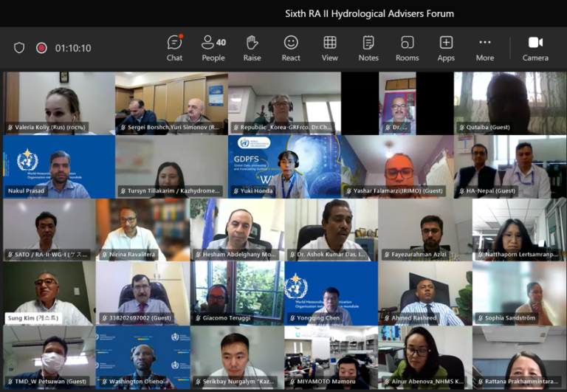Click the Sung Kim name label
This screenshot has width=567, height=392.
pyautogui.click(x=33, y=318)
